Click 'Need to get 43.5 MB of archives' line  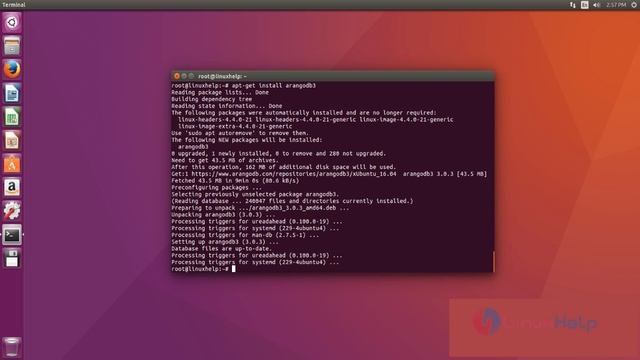tap(225, 160)
